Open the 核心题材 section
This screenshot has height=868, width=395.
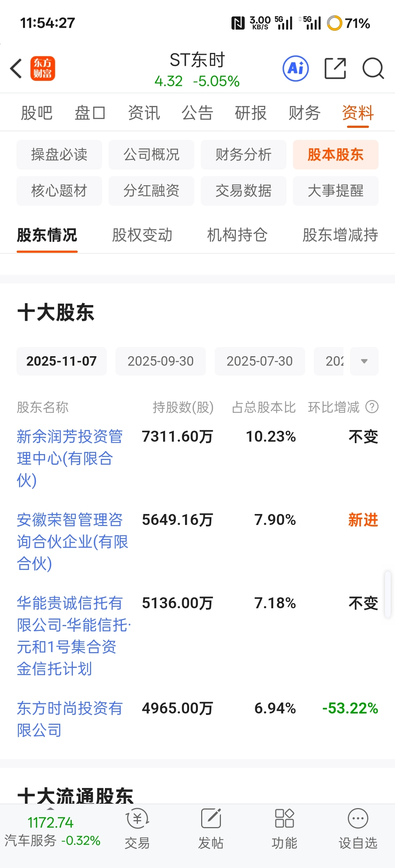[59, 191]
